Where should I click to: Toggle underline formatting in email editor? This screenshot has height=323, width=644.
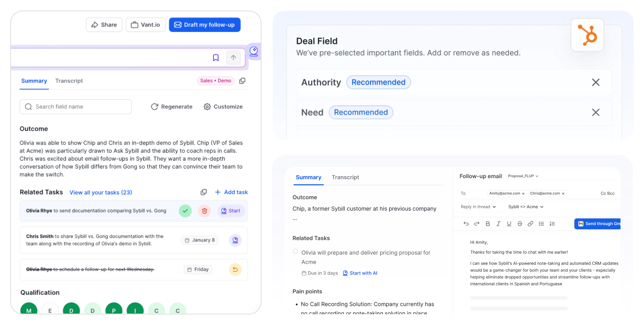point(509,224)
